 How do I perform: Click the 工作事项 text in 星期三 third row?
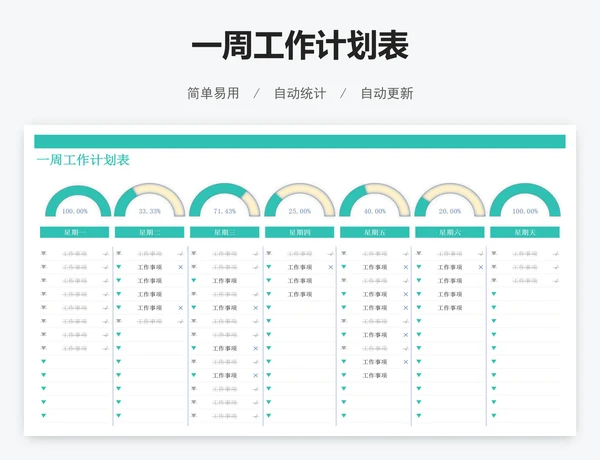click(225, 281)
